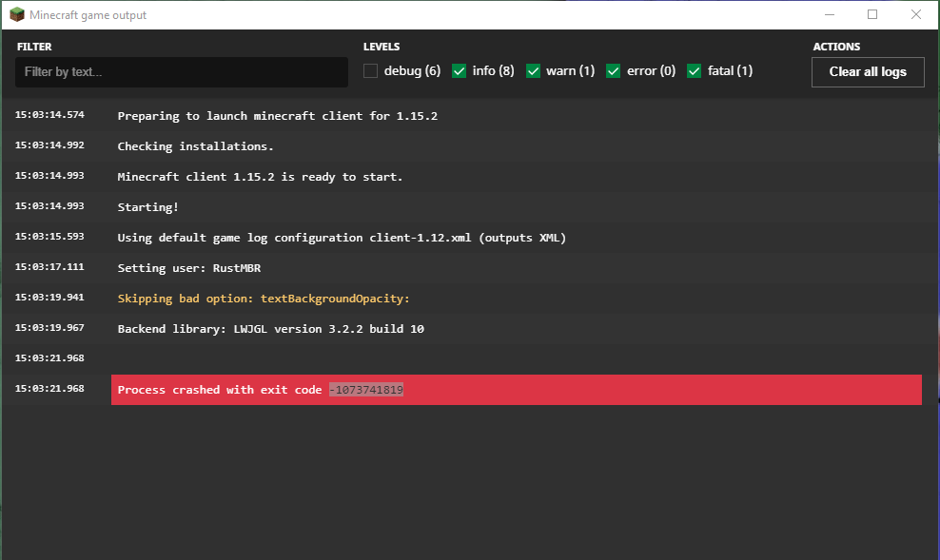Screen dimensions: 940x560
Task: Minimize the Minecraft game output window
Action: 830,14
